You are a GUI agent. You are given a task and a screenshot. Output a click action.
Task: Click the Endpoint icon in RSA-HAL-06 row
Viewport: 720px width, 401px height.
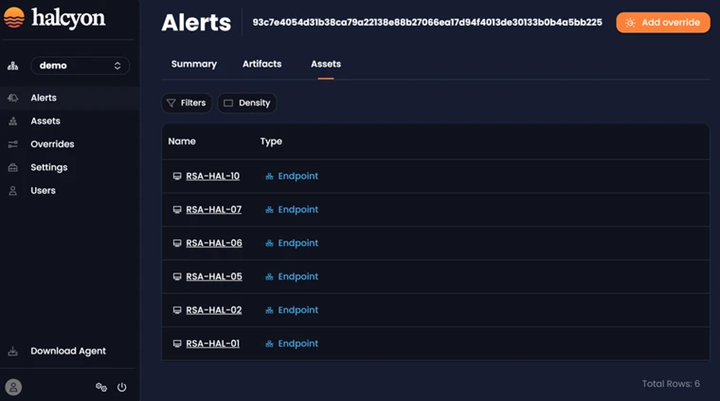click(x=269, y=243)
